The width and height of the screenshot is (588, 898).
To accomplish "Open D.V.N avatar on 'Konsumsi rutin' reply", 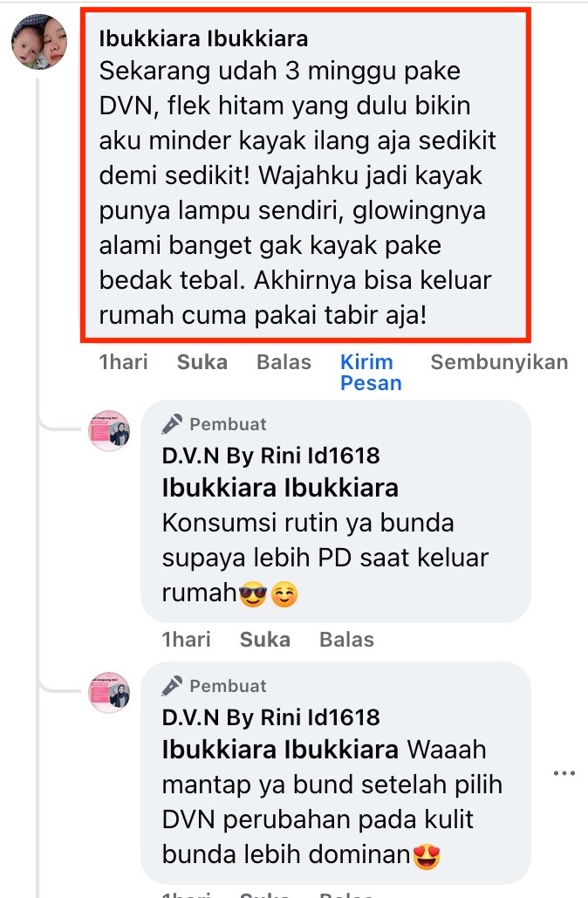I will click(109, 431).
